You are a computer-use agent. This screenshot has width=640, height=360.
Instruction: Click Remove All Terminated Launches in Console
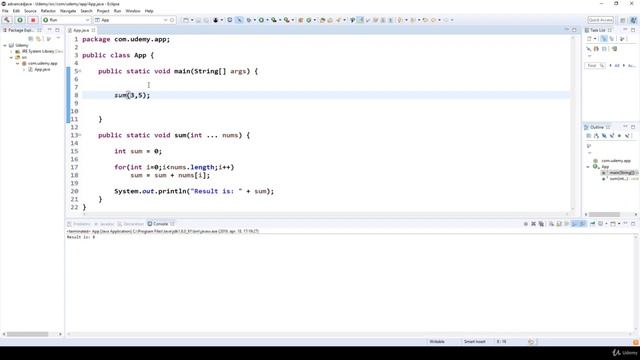pyautogui.click(x=541, y=224)
